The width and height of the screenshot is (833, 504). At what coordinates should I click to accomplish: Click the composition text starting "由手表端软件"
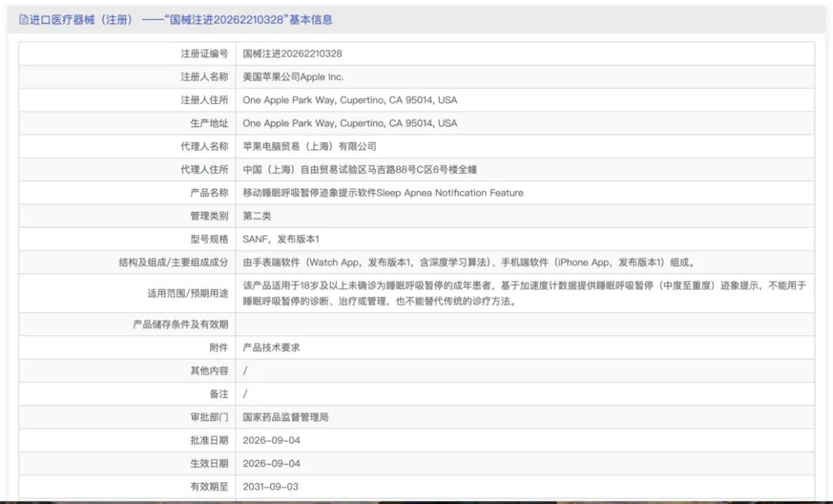pos(469,263)
